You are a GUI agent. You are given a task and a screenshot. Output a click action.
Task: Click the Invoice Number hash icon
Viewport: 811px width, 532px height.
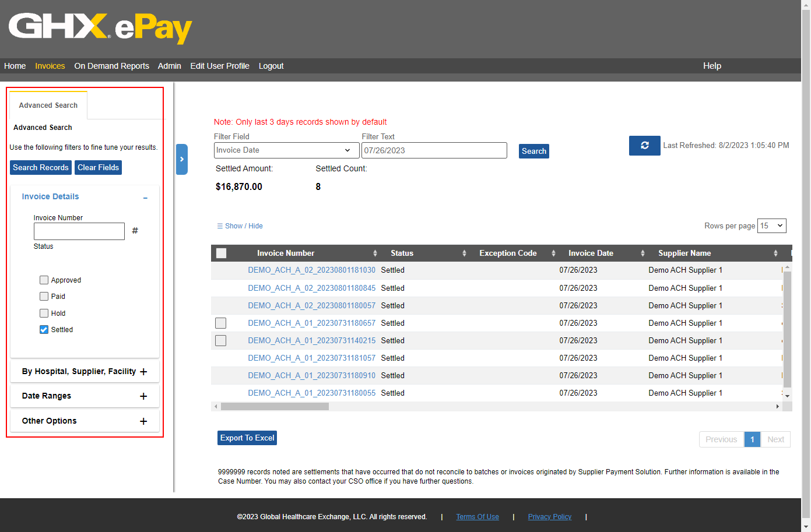click(135, 231)
